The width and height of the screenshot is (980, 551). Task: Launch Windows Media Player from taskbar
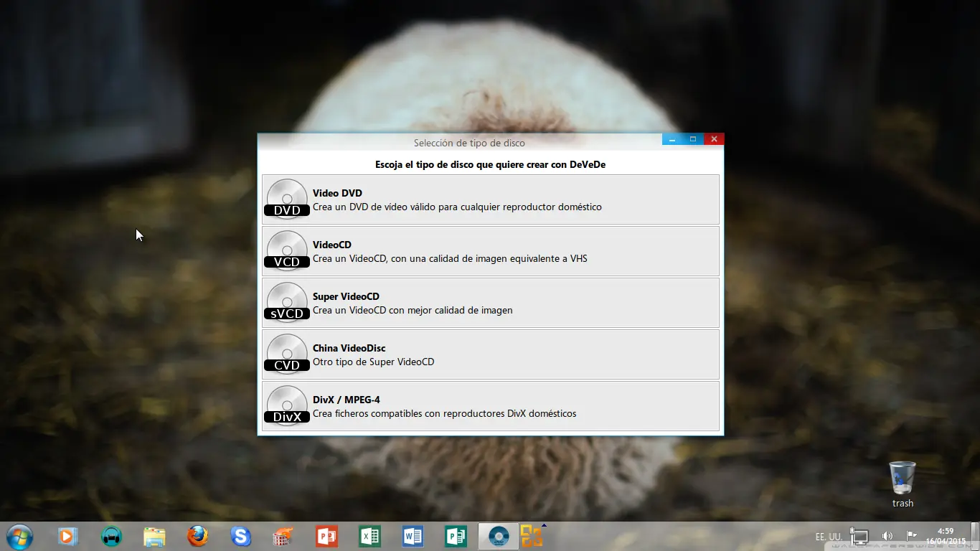coord(67,537)
